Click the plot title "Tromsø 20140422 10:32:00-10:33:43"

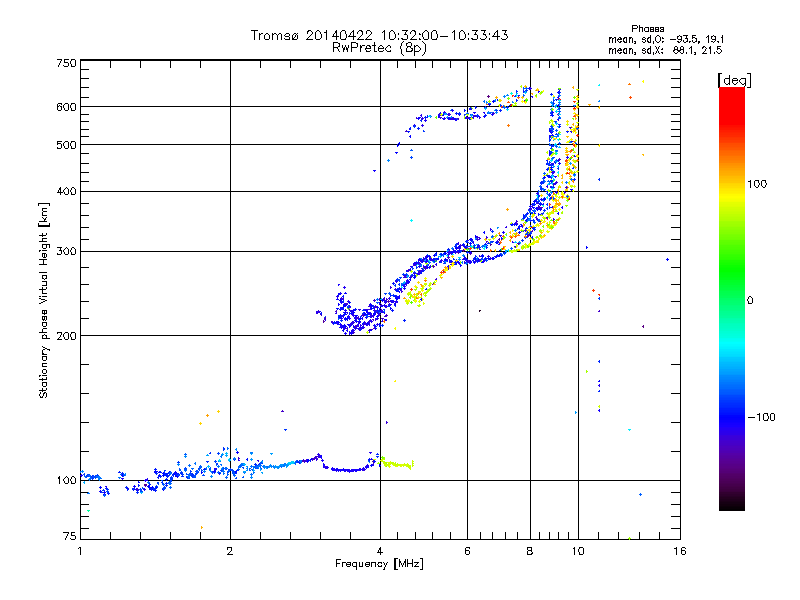pyautogui.click(x=379, y=35)
